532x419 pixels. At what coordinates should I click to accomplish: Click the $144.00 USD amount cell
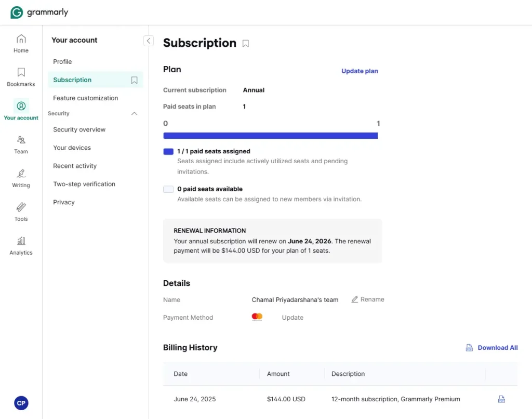point(286,399)
